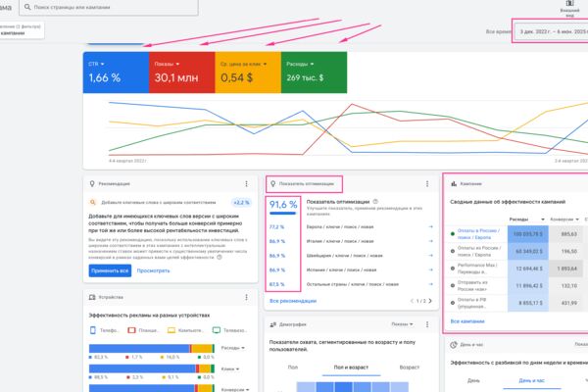
Task: Click the 91,6 % optimization score
Action: [x=283, y=205]
